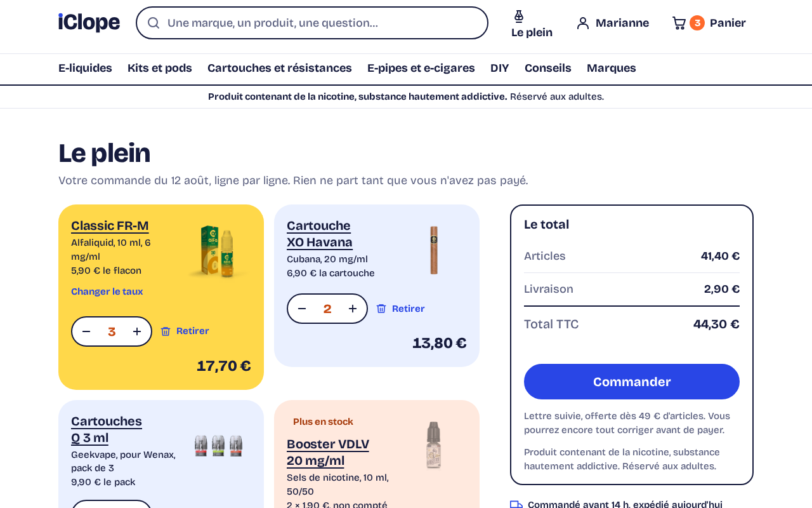Remove Classic FR-M with trash icon
The image size is (812, 508).
pyautogui.click(x=166, y=331)
